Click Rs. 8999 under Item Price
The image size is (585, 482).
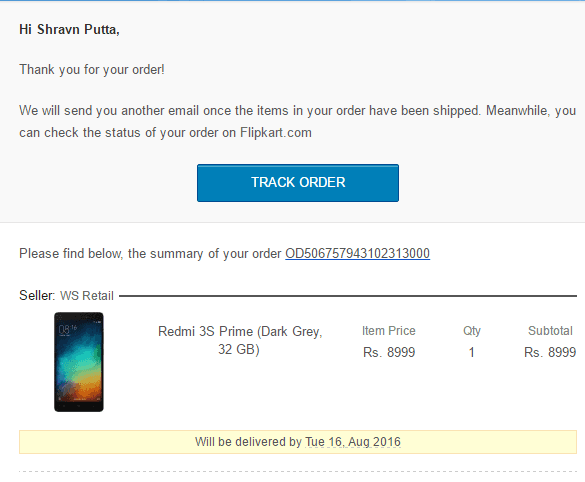tap(389, 352)
